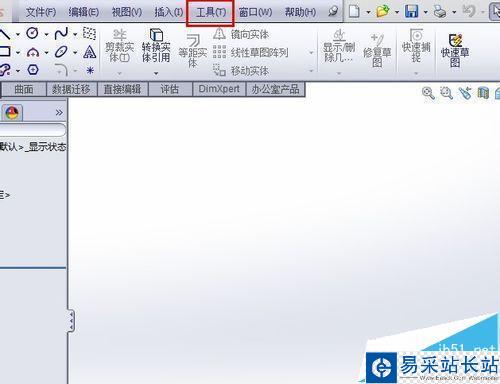Expand the Save dropdown arrow
This screenshot has width=500, height=384.
[x=425, y=12]
